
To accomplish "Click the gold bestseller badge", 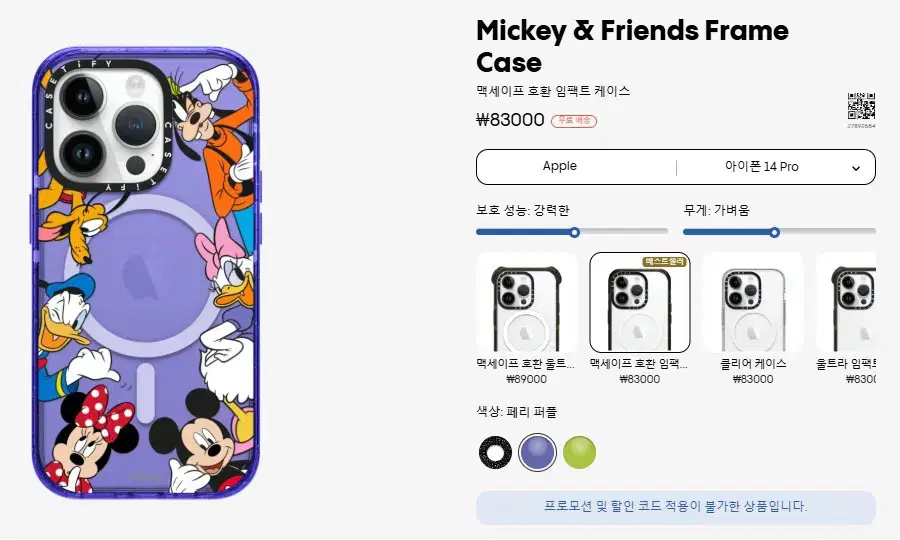I will point(665,262).
